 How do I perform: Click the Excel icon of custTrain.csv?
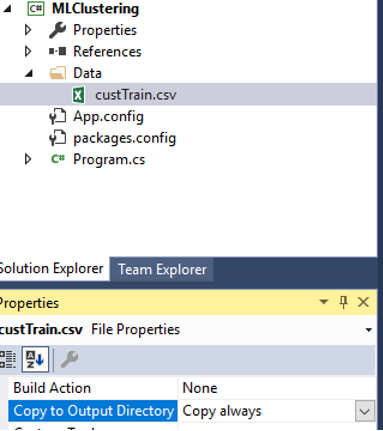point(79,95)
